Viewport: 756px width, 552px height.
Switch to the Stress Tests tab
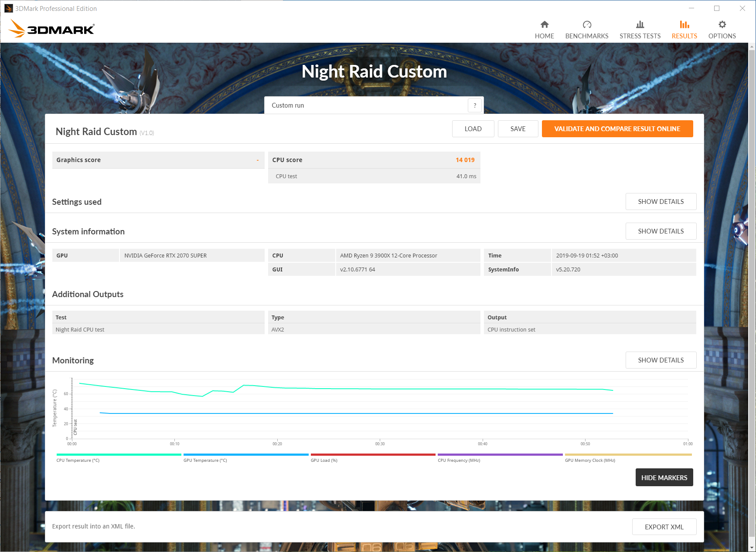pos(640,30)
